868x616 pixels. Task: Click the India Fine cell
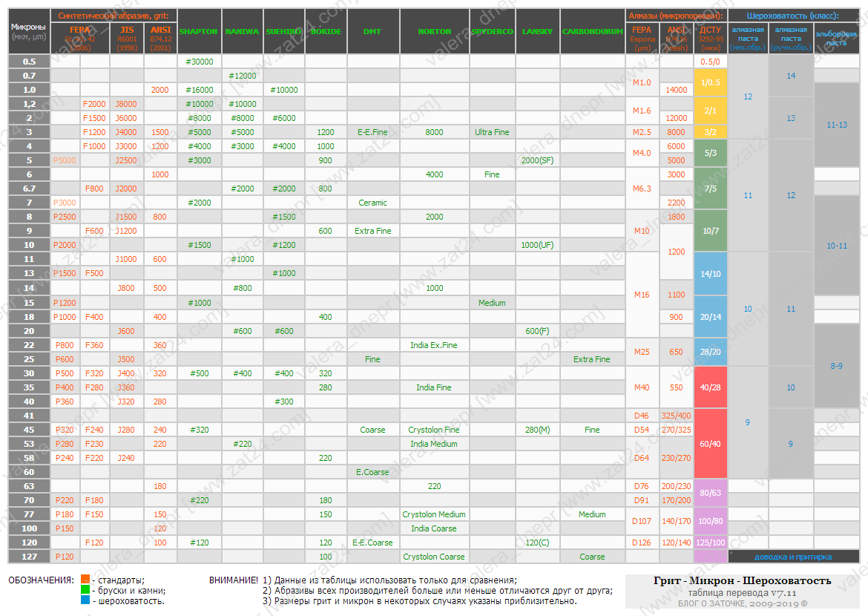click(434, 387)
